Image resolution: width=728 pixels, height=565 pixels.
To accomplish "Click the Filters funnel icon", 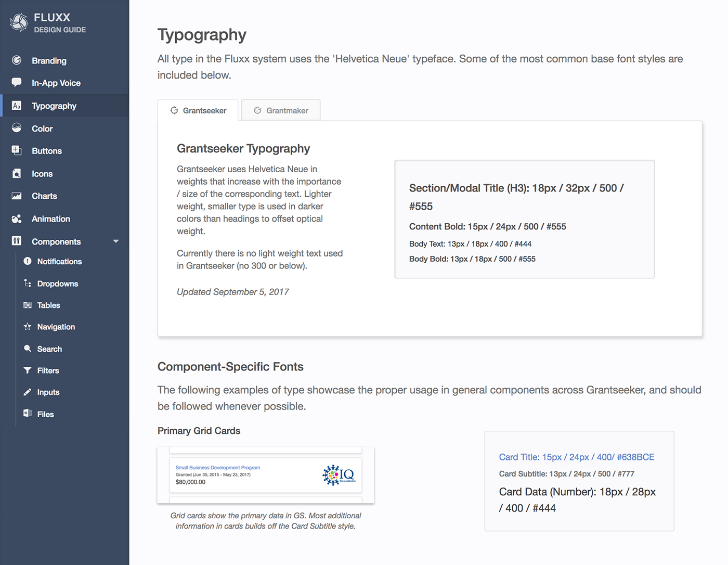I will 28,370.
